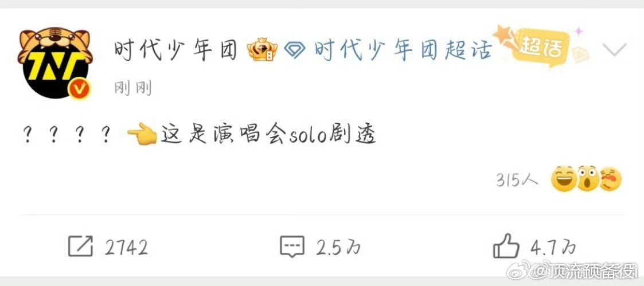
Task: Open the 时代少年团超话 supertopic link
Action: coord(404,51)
